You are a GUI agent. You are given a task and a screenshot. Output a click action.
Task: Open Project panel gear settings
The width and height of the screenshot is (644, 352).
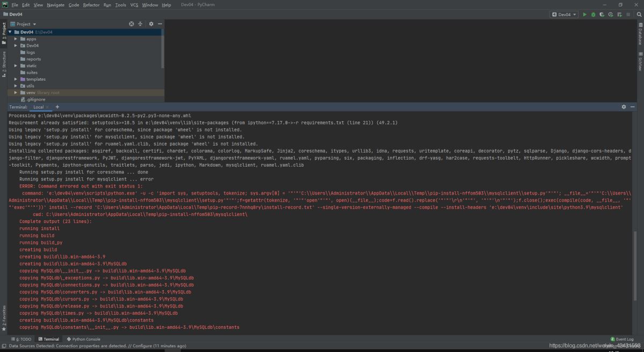click(x=151, y=24)
